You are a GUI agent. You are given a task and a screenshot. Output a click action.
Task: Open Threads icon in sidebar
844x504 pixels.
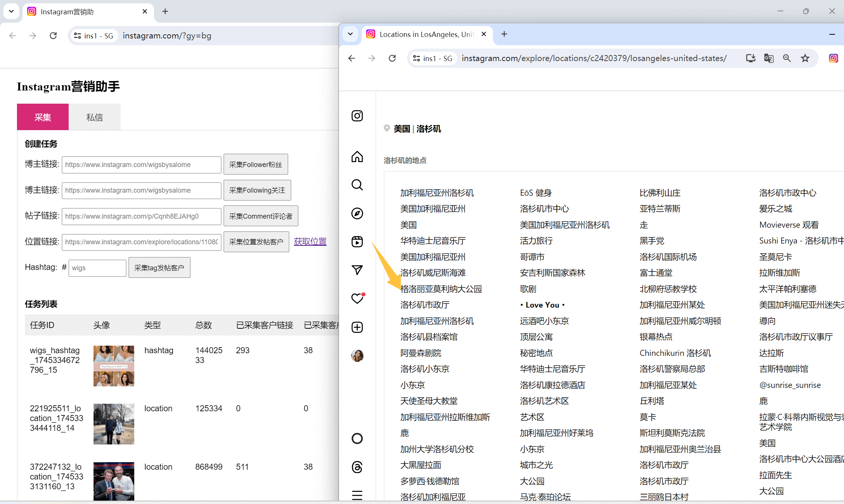pyautogui.click(x=357, y=467)
